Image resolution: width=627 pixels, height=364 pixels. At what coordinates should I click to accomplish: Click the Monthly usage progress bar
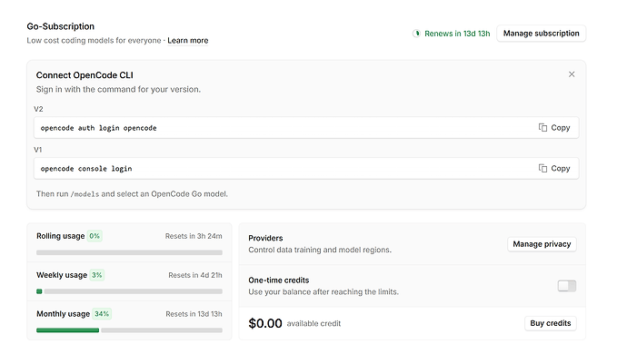tap(129, 330)
